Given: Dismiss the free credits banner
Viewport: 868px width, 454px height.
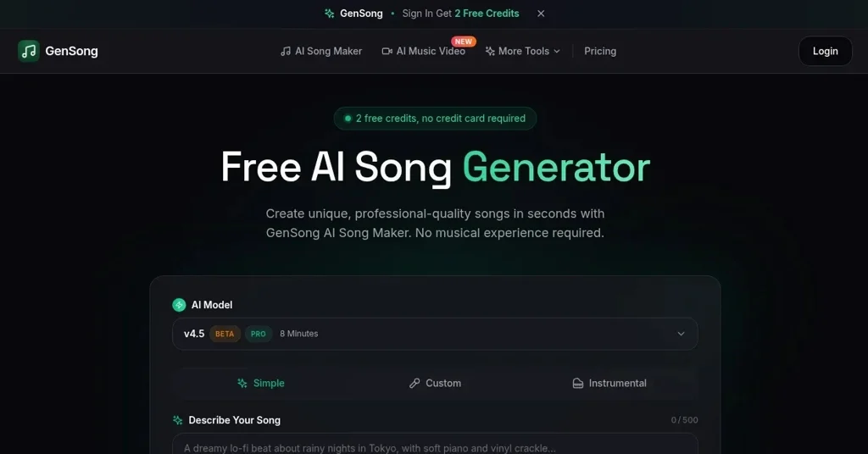Looking at the screenshot, I should point(541,14).
